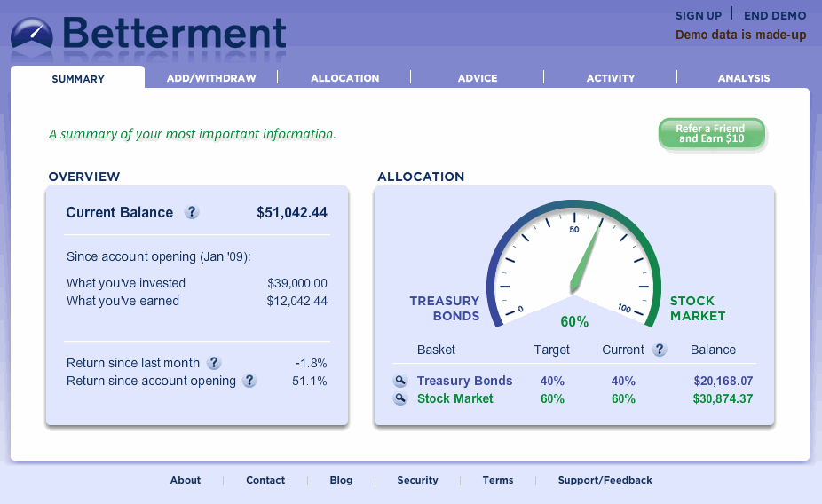Click the $51,042.44 current balance value
Image resolution: width=822 pixels, height=504 pixels.
(x=292, y=212)
